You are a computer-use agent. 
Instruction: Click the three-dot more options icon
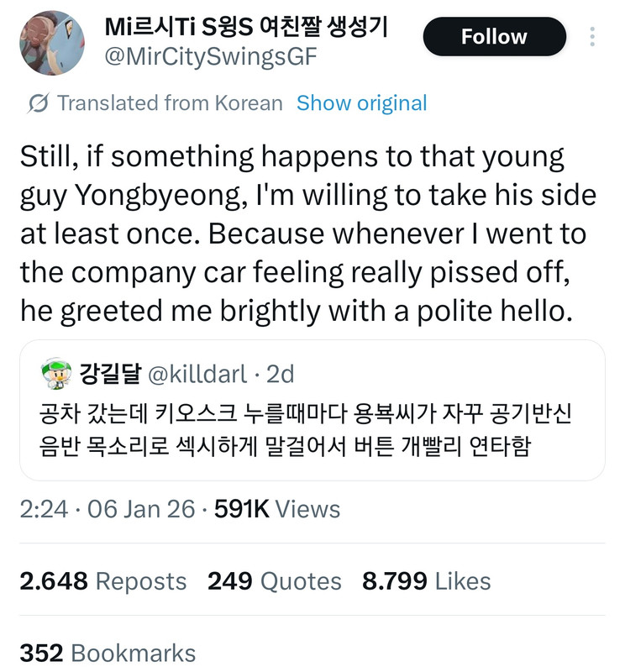tap(593, 37)
